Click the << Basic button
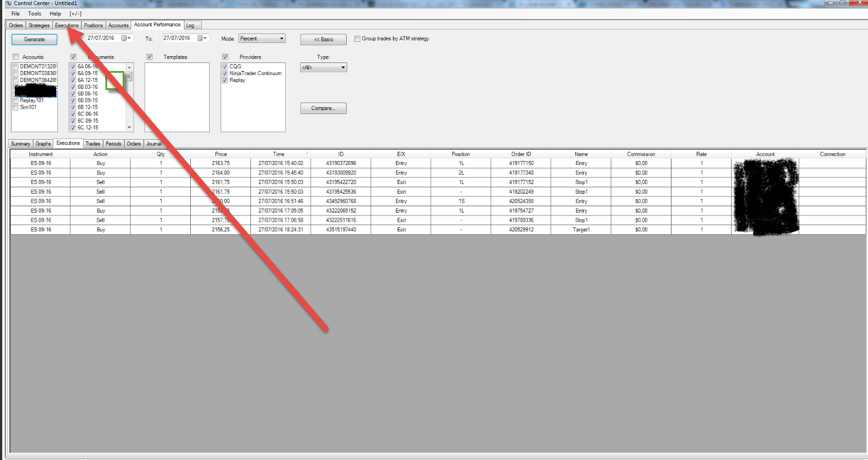 point(324,40)
